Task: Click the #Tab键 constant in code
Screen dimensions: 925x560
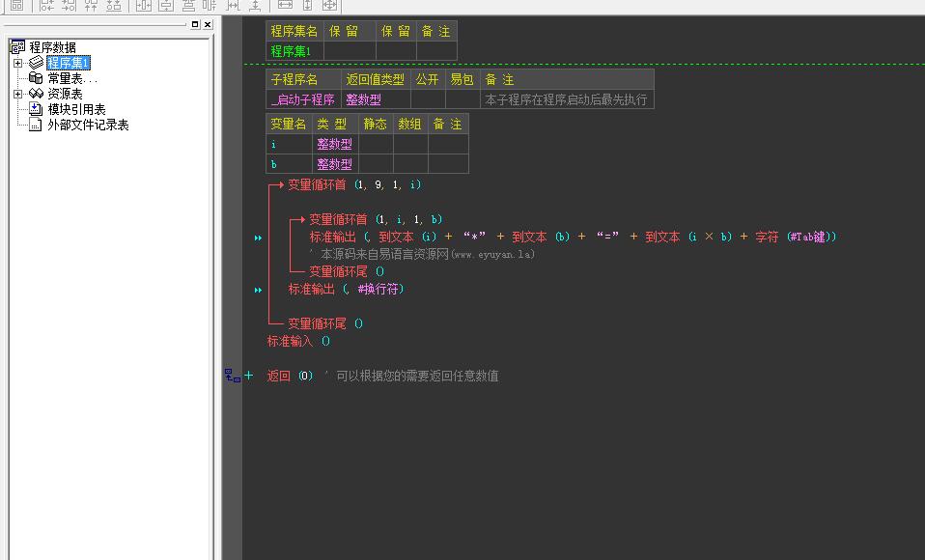Action: (x=807, y=237)
